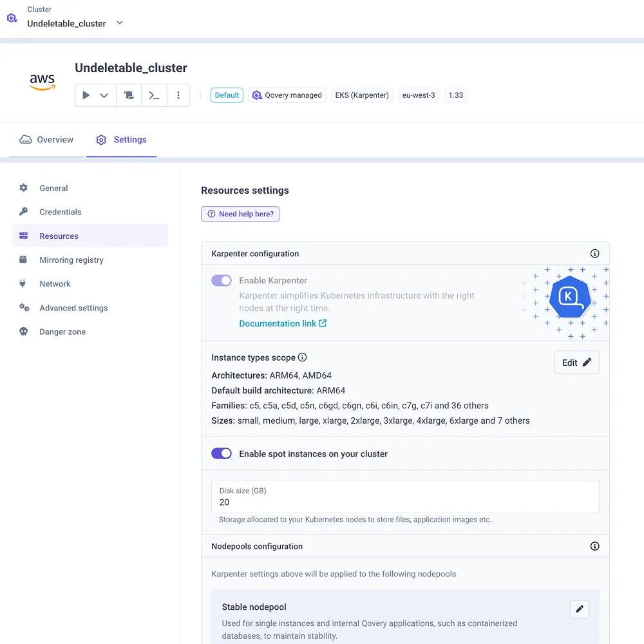Click the 1.33 version tag
The width and height of the screenshot is (644, 644).
tap(455, 95)
